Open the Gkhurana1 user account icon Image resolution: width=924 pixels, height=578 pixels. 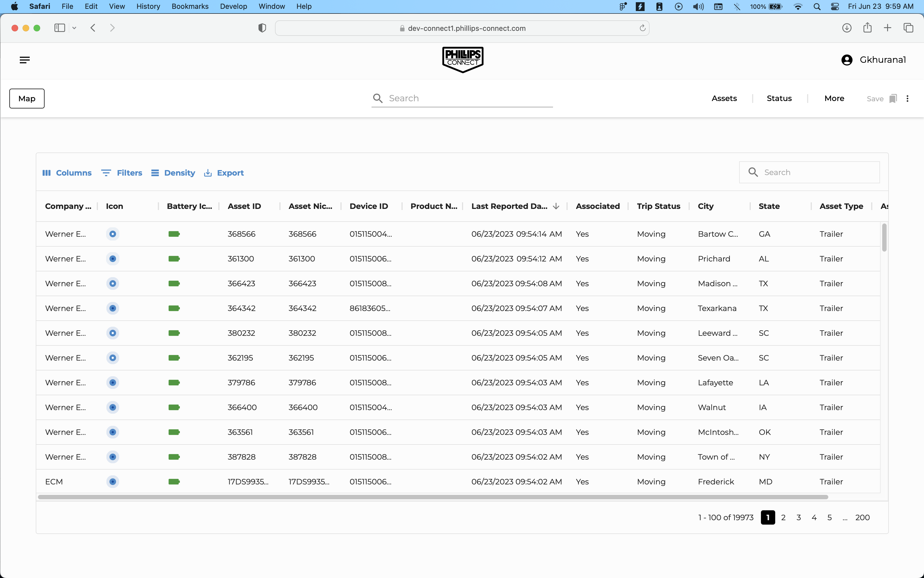pos(846,60)
